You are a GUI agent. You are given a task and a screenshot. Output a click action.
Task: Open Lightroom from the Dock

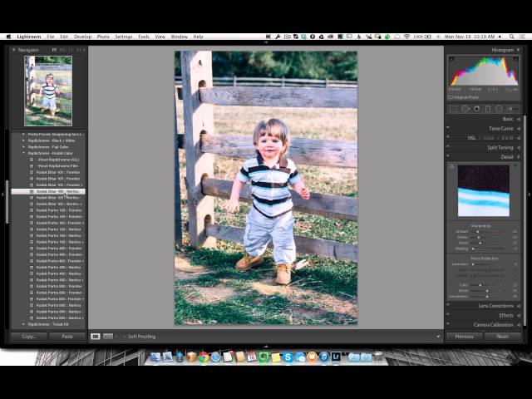tap(336, 357)
